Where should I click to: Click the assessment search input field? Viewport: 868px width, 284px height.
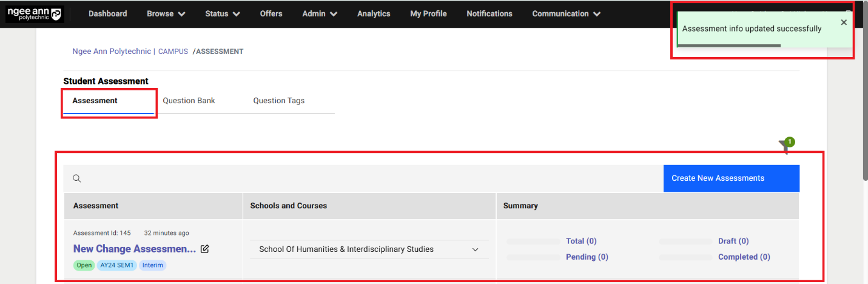coord(364,178)
